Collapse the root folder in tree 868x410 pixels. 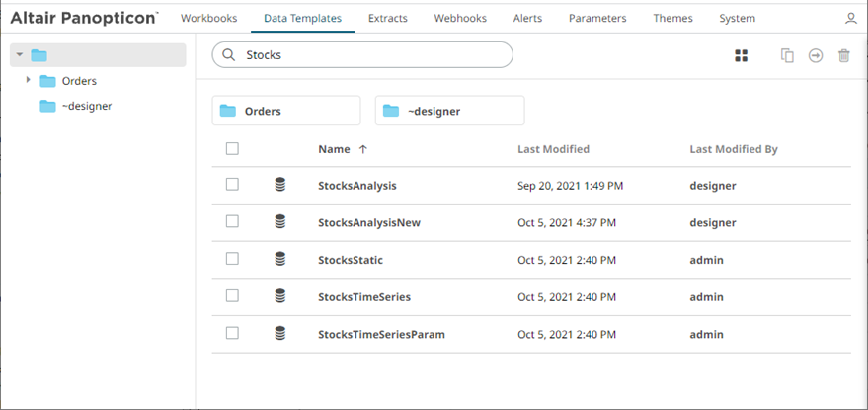coord(19,55)
